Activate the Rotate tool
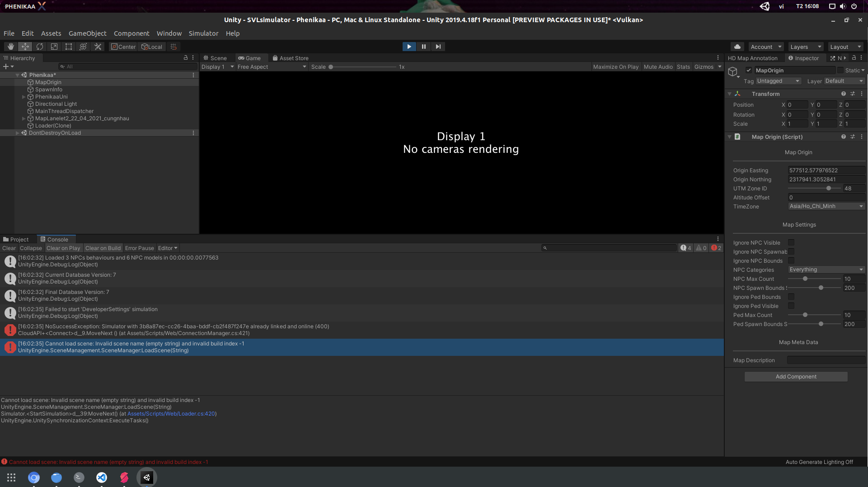Viewport: 868px width, 487px height. coord(40,46)
